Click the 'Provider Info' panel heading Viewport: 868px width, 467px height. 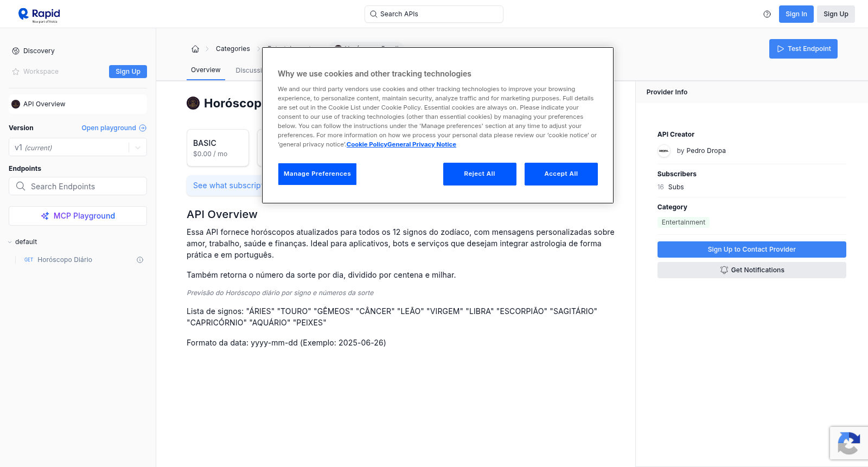click(667, 92)
